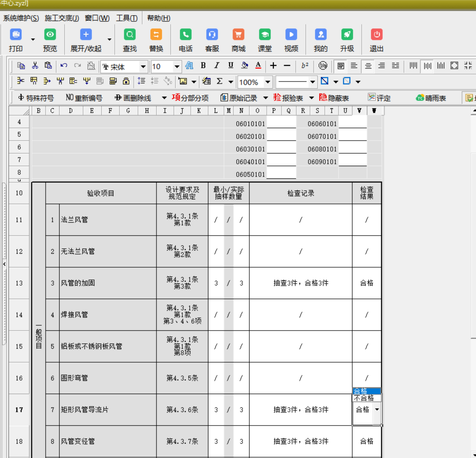Click the undo arrow icon

(x=64, y=66)
